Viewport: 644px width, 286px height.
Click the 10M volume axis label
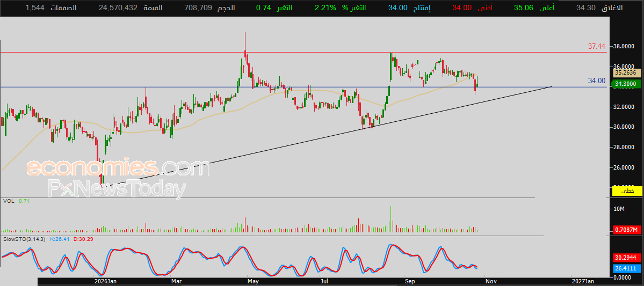pos(619,209)
